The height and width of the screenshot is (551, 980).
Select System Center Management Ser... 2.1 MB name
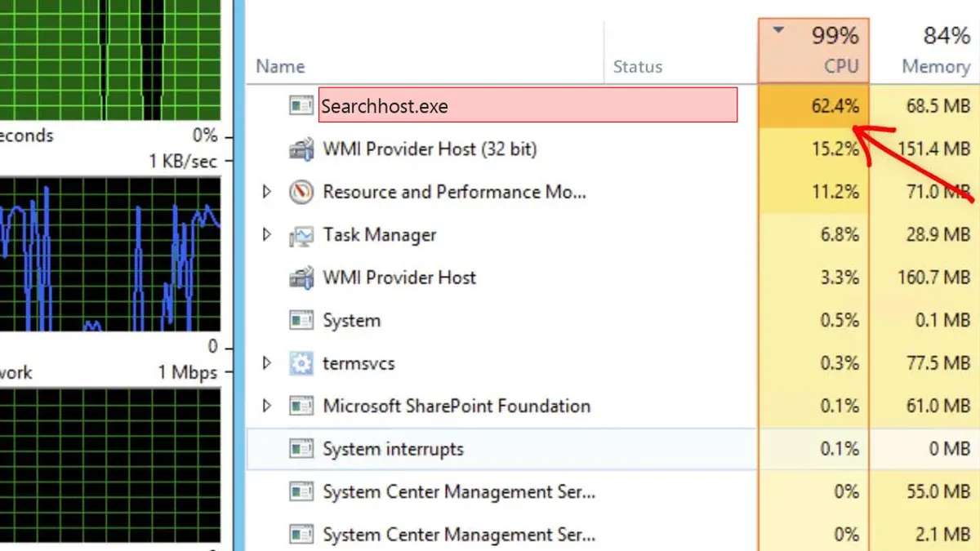(x=459, y=535)
